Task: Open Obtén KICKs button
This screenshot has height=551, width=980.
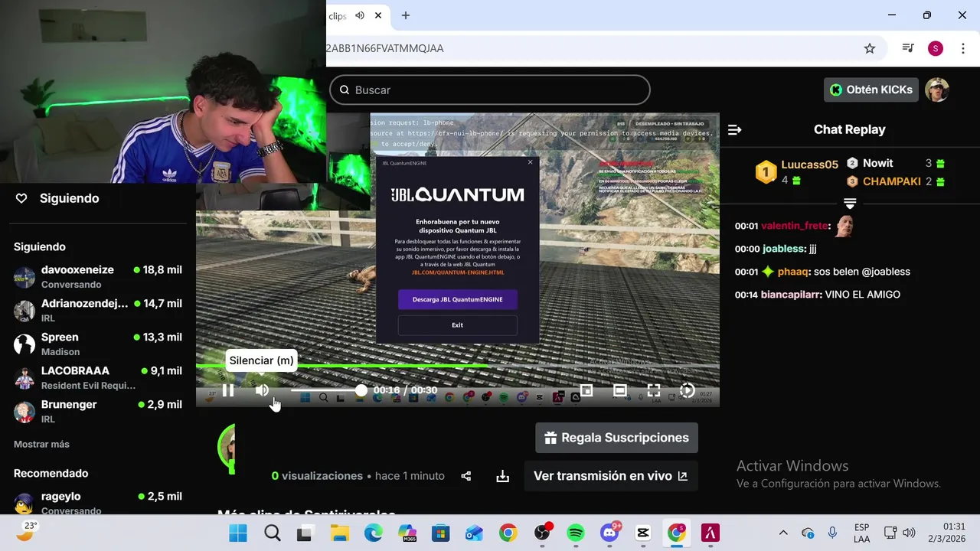Action: click(x=871, y=90)
